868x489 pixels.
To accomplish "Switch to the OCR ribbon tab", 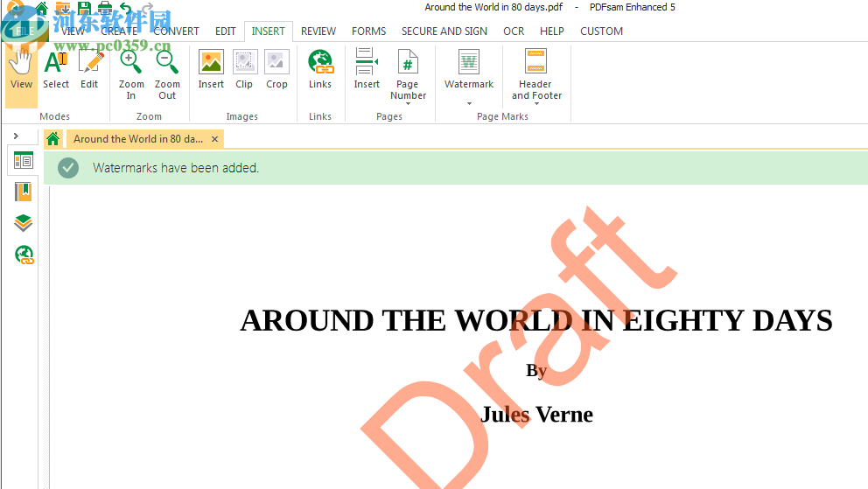I will click(x=514, y=31).
